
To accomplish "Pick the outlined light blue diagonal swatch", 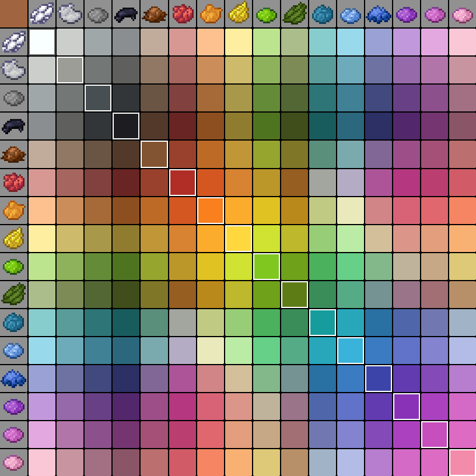I will (351, 351).
